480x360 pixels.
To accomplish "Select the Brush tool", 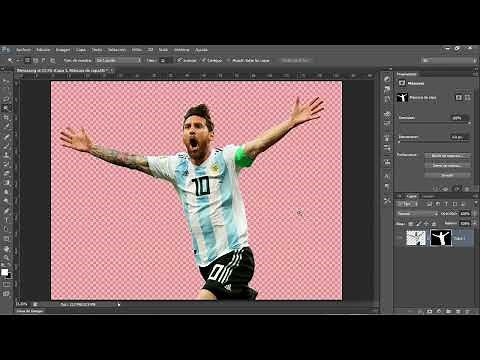I will click(x=6, y=146).
